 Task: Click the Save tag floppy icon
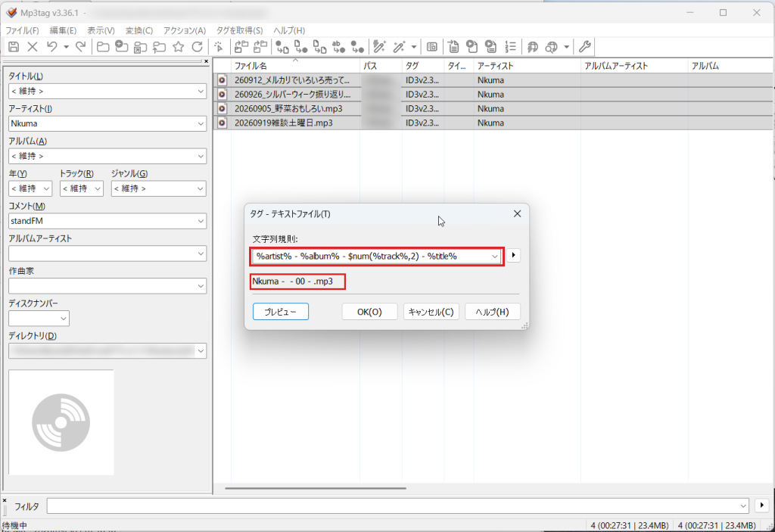[14, 47]
